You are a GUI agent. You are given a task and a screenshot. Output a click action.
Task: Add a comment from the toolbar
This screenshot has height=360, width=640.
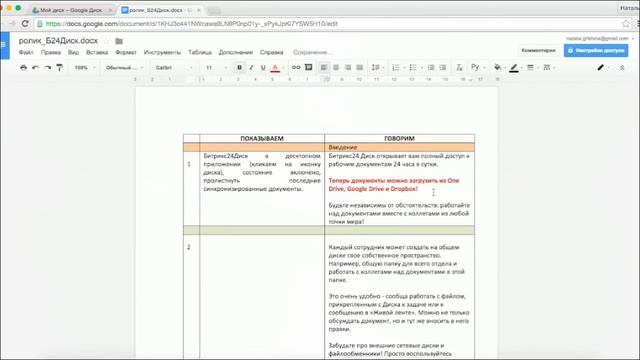(309, 67)
